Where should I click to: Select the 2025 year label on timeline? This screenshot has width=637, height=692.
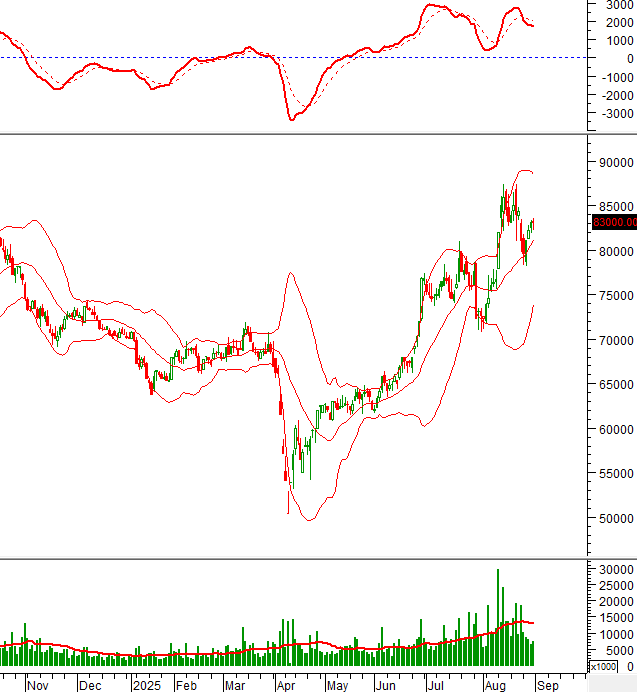pyautogui.click(x=147, y=685)
